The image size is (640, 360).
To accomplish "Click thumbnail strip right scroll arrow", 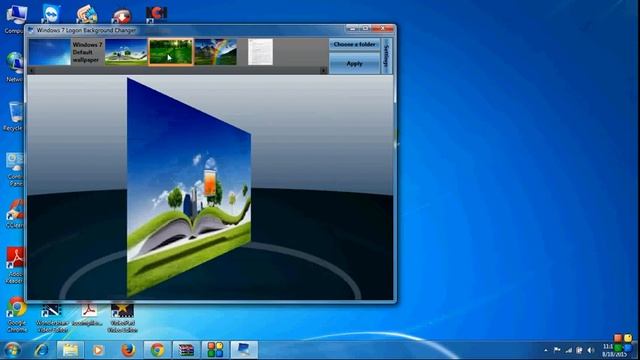I will (324, 71).
